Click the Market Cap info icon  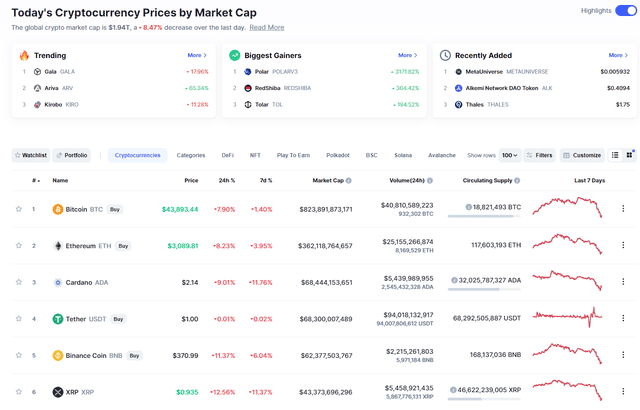(349, 181)
